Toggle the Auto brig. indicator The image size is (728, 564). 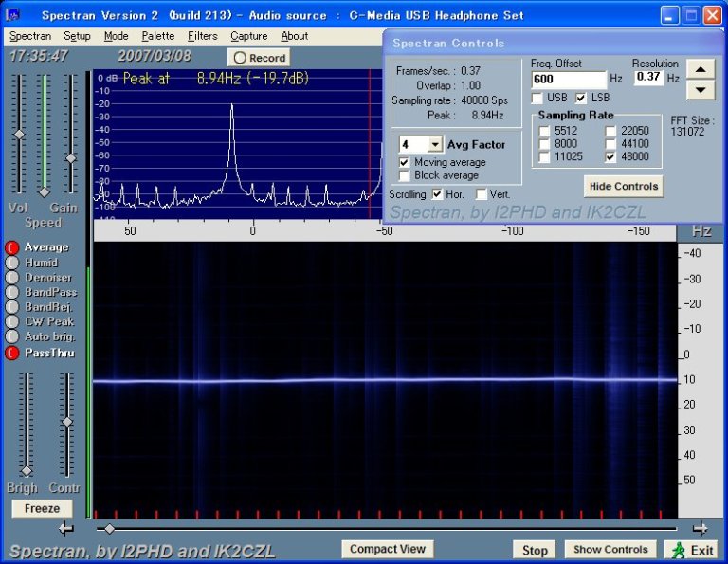[x=12, y=337]
